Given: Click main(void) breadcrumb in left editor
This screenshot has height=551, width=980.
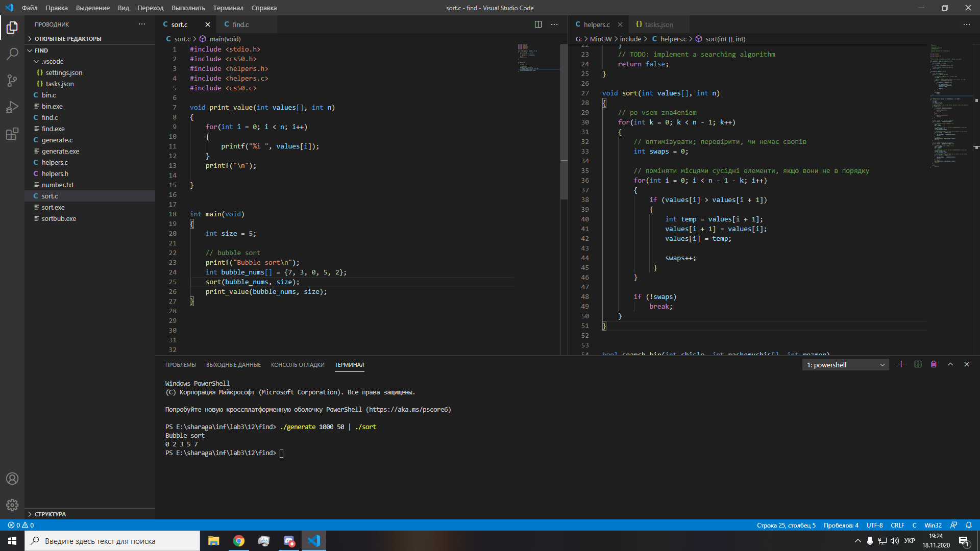Looking at the screenshot, I should 225,39.
